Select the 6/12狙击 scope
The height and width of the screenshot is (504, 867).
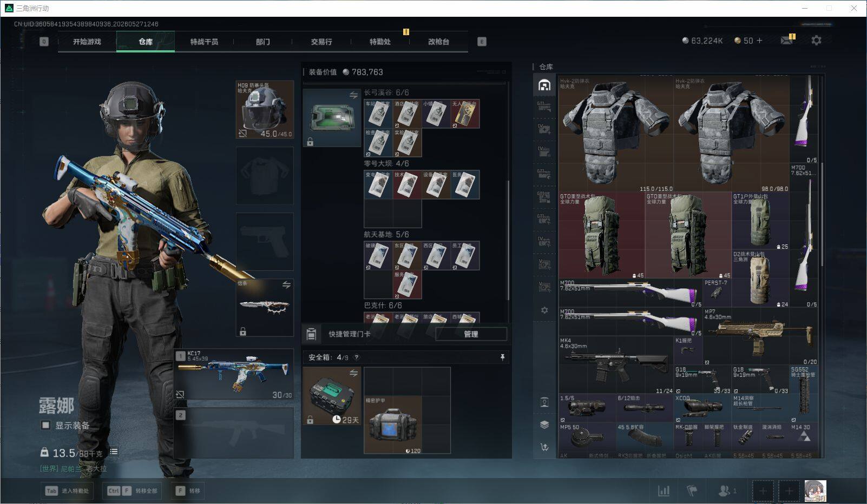click(645, 409)
